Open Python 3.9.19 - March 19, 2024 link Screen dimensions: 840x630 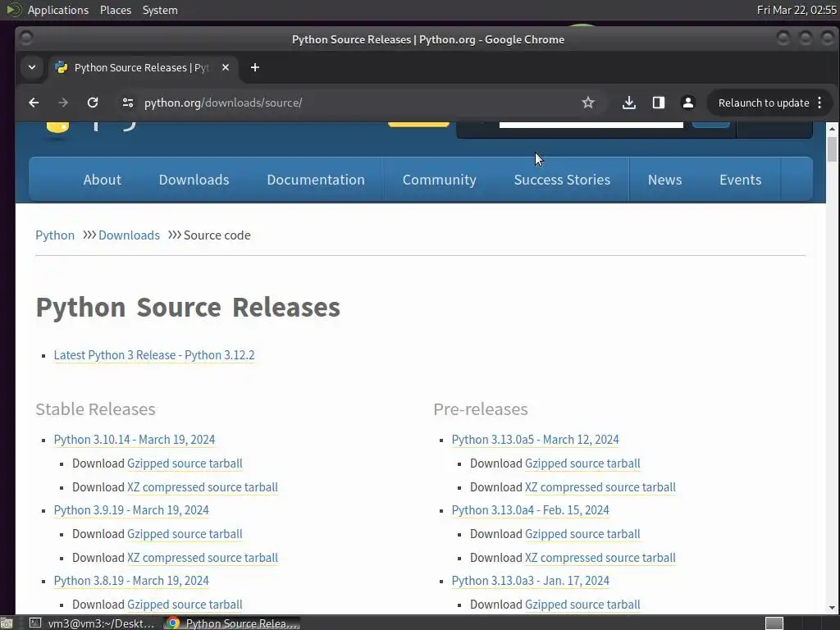pos(131,510)
